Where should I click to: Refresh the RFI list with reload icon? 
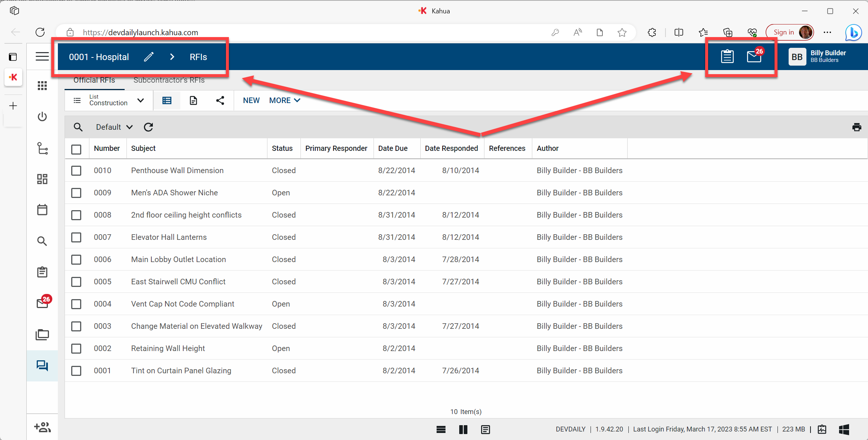point(148,127)
